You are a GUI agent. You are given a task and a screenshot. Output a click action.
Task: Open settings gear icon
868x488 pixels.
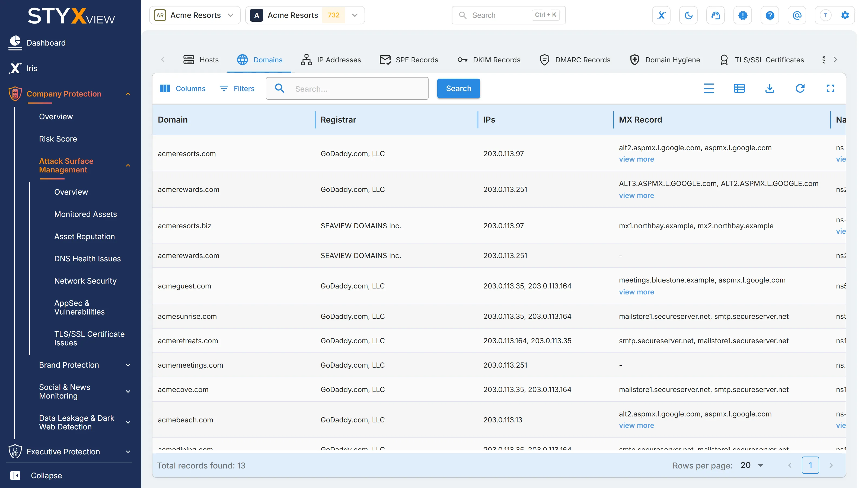845,15
